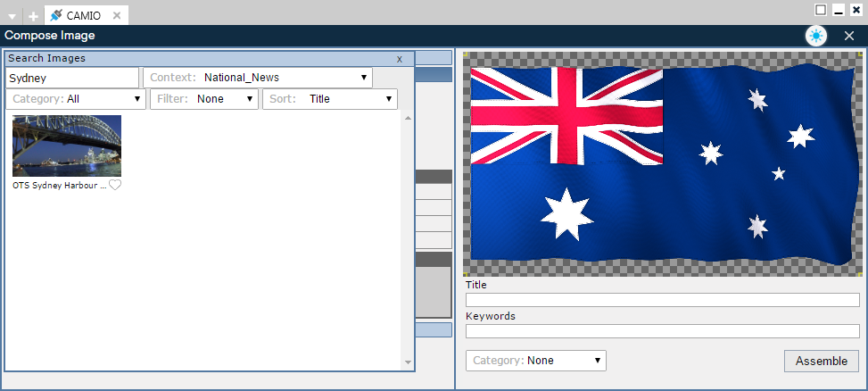Maximize the application window
Image resolution: width=868 pixels, height=391 pixels.
tap(821, 10)
